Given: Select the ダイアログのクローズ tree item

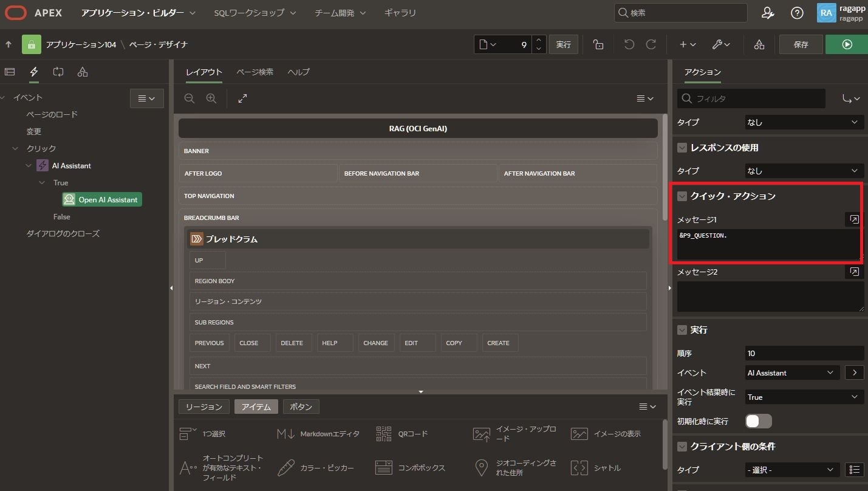Looking at the screenshot, I should pyautogui.click(x=63, y=233).
